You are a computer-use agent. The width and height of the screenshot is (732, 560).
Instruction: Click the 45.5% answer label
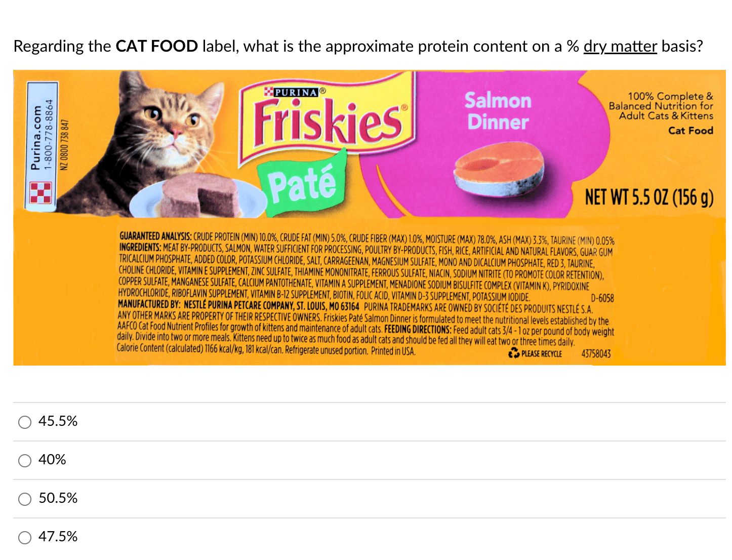point(58,421)
